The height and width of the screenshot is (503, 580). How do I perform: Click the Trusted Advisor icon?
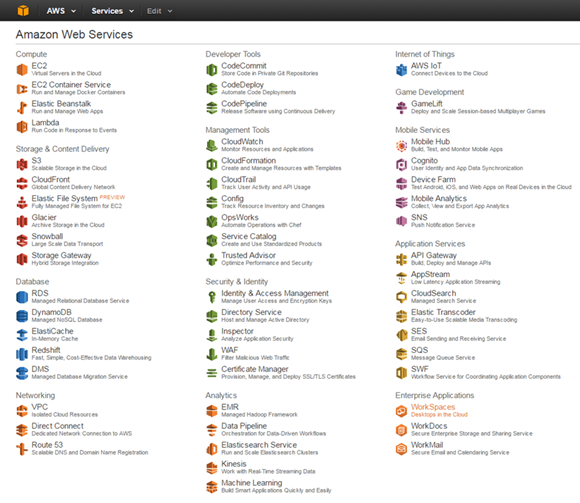(x=212, y=259)
